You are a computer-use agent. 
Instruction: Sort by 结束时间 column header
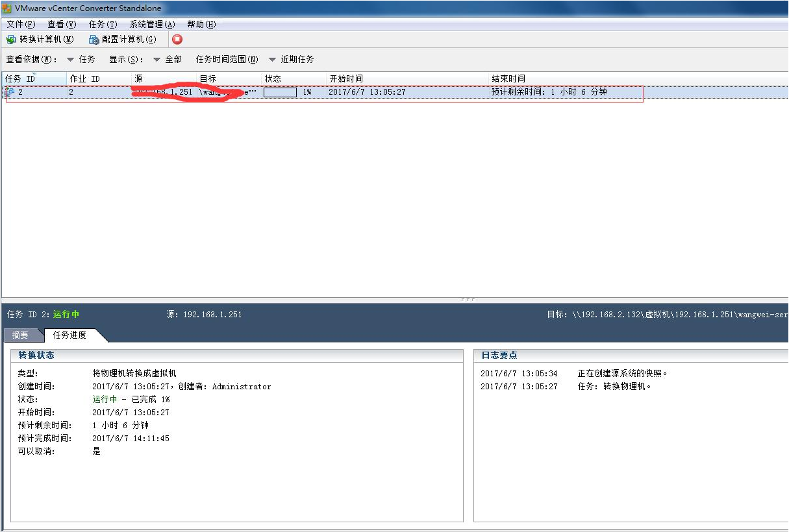pos(638,79)
